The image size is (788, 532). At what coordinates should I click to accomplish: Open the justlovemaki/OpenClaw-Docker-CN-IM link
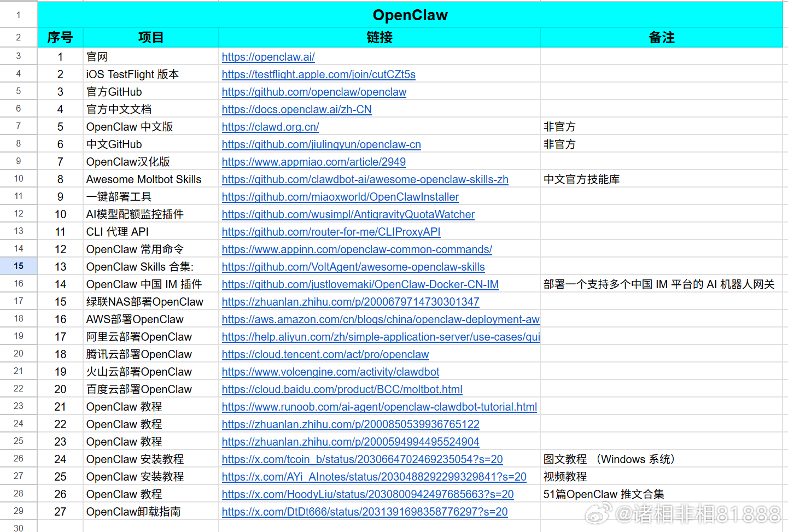(x=360, y=284)
